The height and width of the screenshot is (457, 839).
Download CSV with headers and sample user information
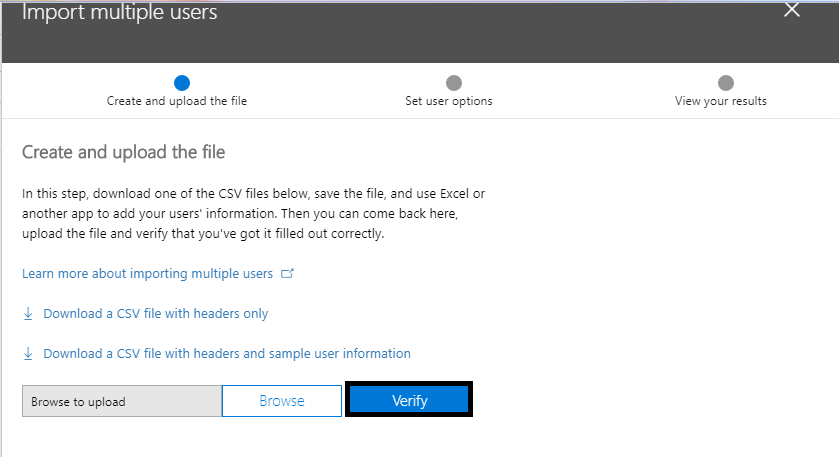[227, 354]
